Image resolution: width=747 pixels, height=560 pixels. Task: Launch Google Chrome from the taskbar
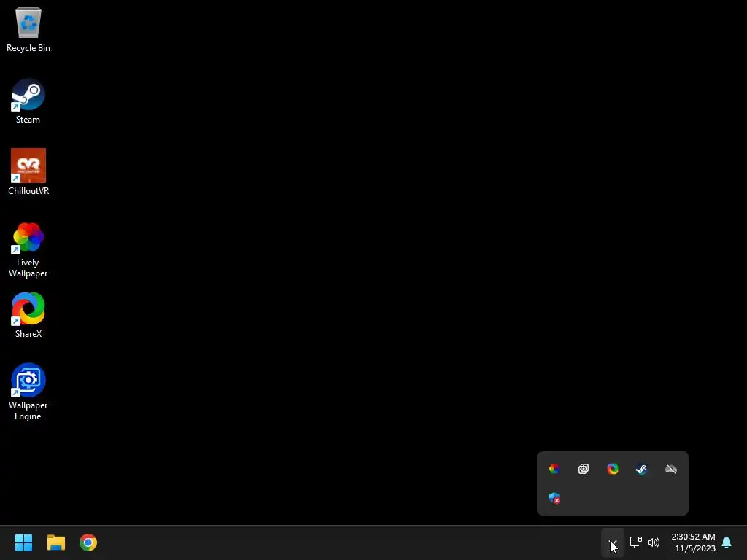88,542
